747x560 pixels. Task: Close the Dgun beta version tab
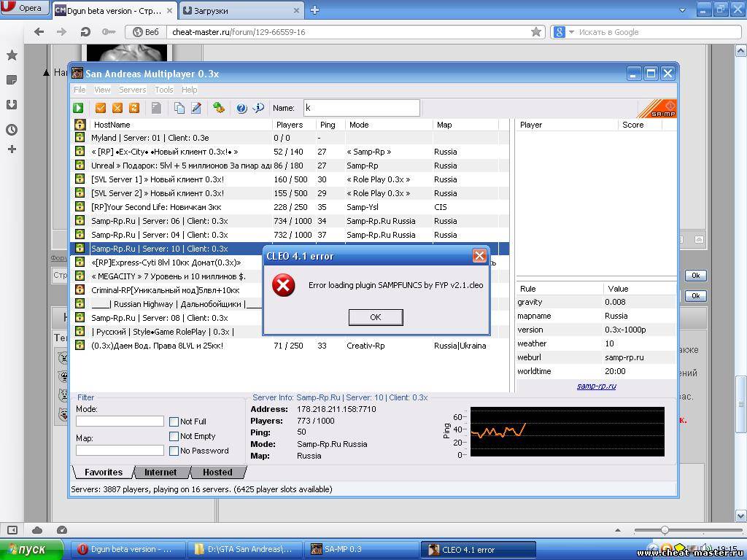[x=169, y=10]
